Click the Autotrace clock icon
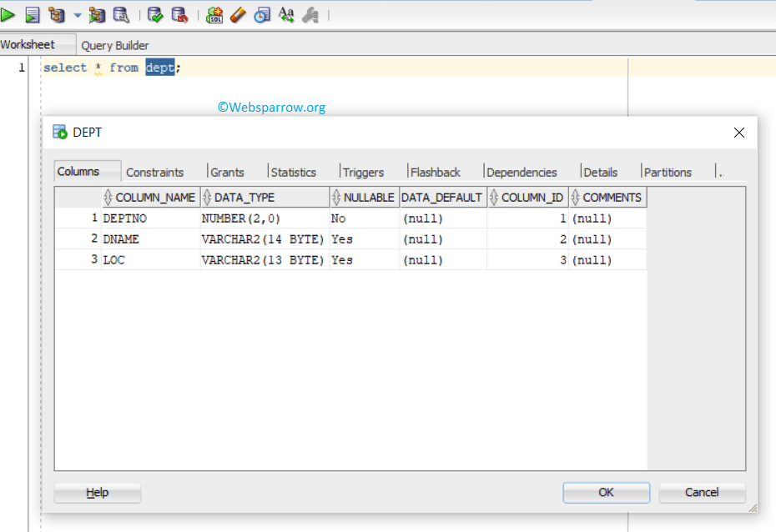The image size is (776, 532). click(x=262, y=14)
